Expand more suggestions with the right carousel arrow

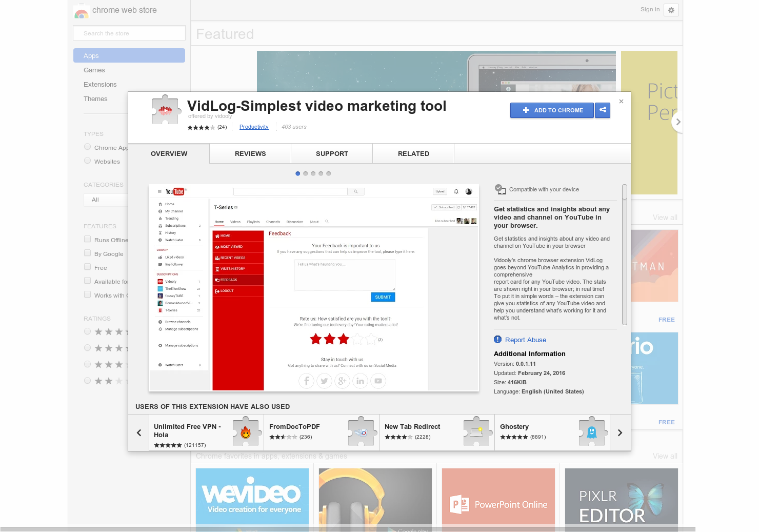pyautogui.click(x=620, y=432)
